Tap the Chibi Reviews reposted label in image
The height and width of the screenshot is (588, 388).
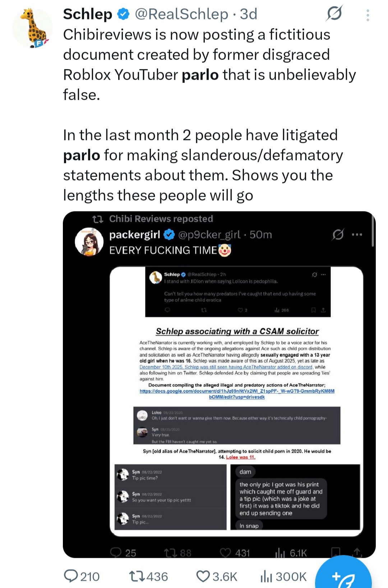click(x=161, y=219)
